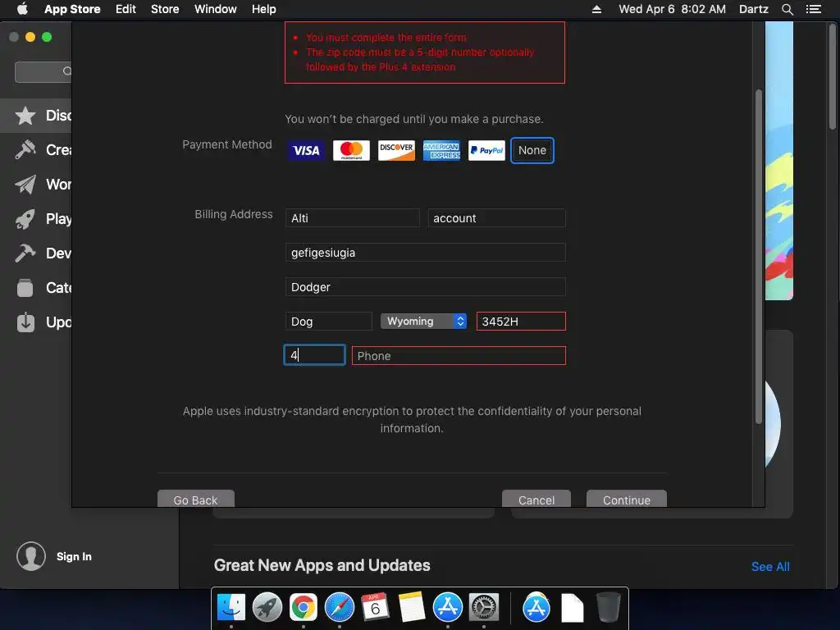Open the Create section brush icon
This screenshot has width=840, height=630.
tap(25, 150)
